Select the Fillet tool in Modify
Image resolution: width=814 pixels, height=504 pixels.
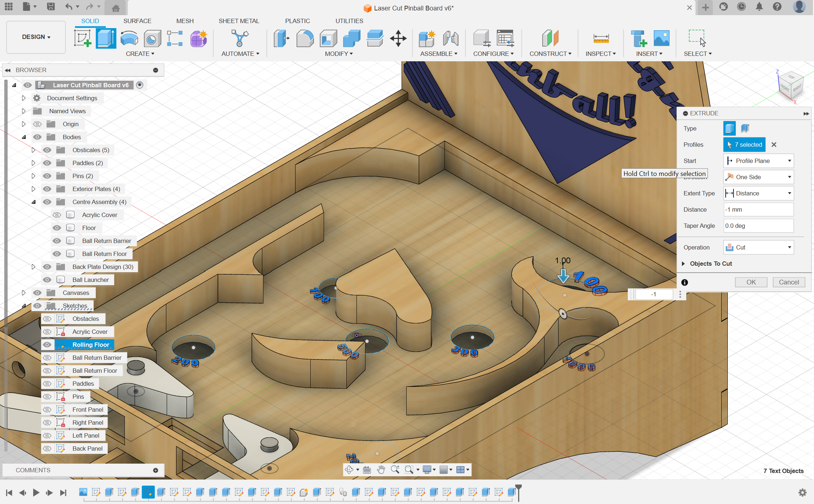305,38
